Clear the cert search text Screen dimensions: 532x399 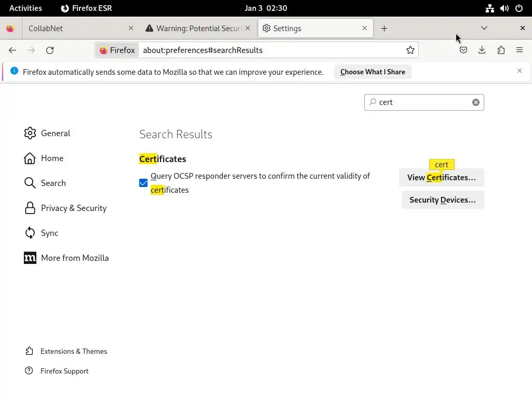476,102
